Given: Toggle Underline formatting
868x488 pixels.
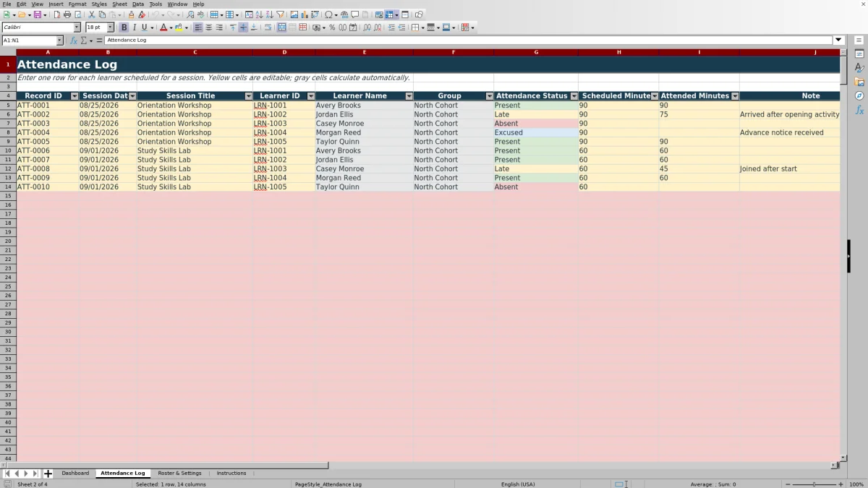Looking at the screenshot, I should pyautogui.click(x=144, y=27).
